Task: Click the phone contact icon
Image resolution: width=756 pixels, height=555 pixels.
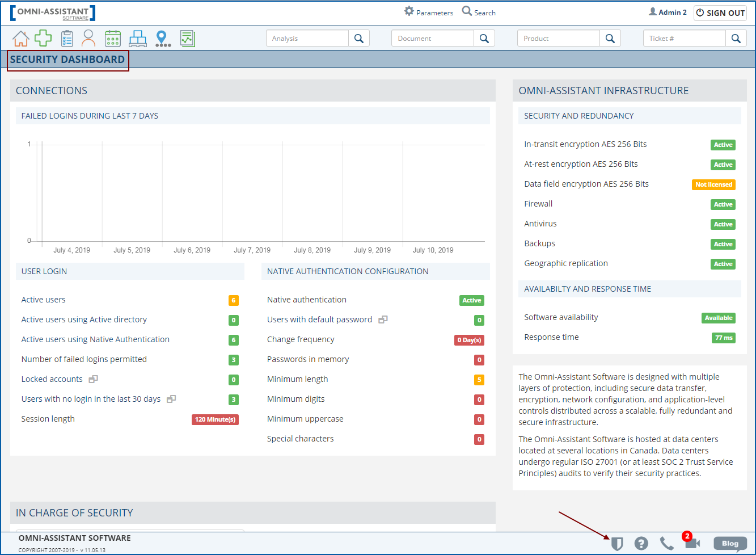Action: tap(667, 544)
